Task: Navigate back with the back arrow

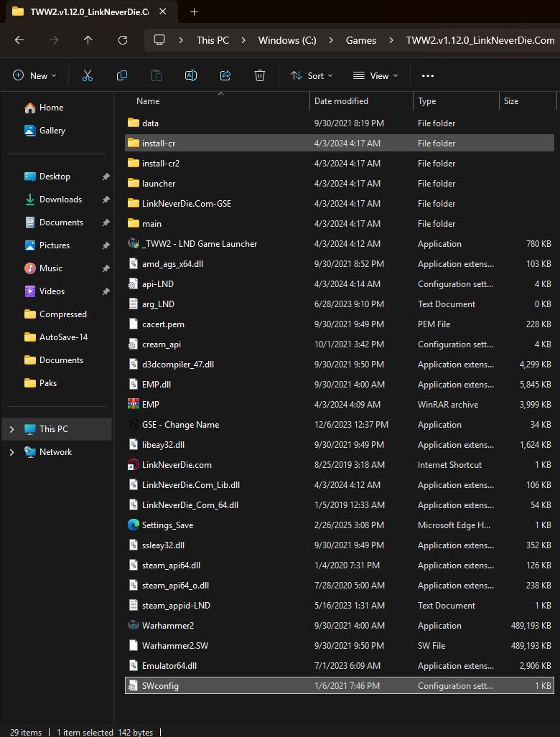Action: [19, 40]
